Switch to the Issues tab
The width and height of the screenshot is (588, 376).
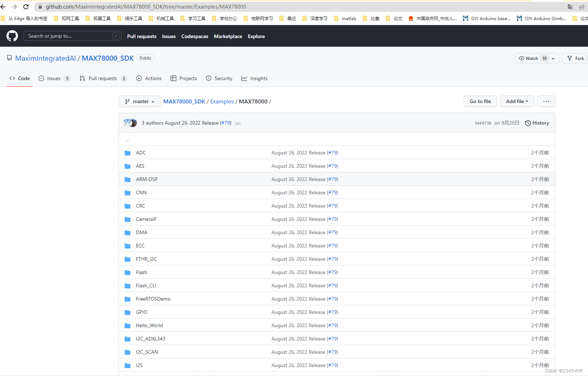pos(54,78)
